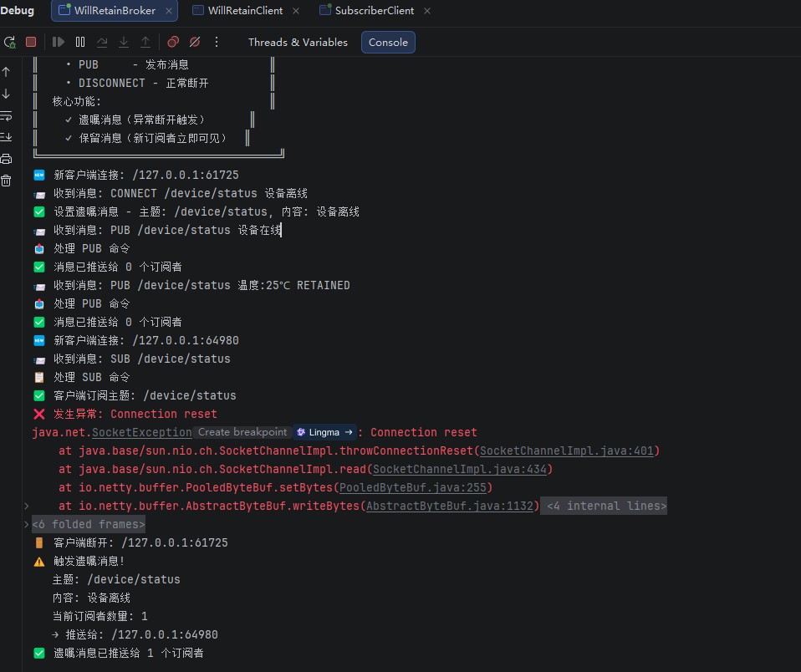Click the Step Out icon

coord(145,42)
